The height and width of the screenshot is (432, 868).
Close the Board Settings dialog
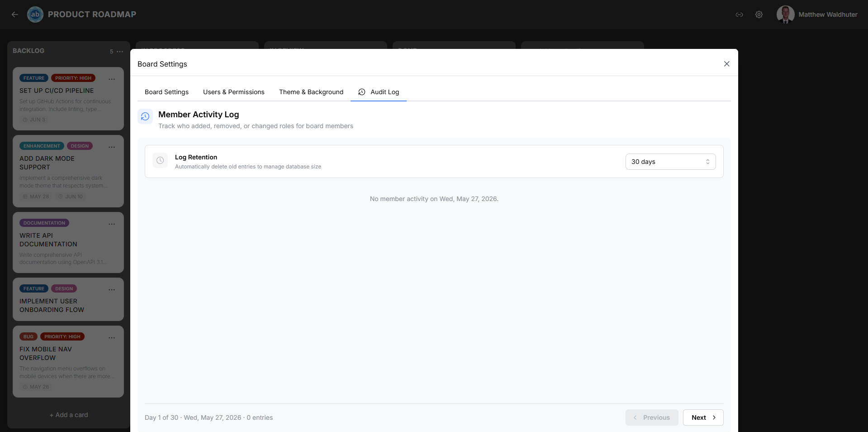coord(726,64)
